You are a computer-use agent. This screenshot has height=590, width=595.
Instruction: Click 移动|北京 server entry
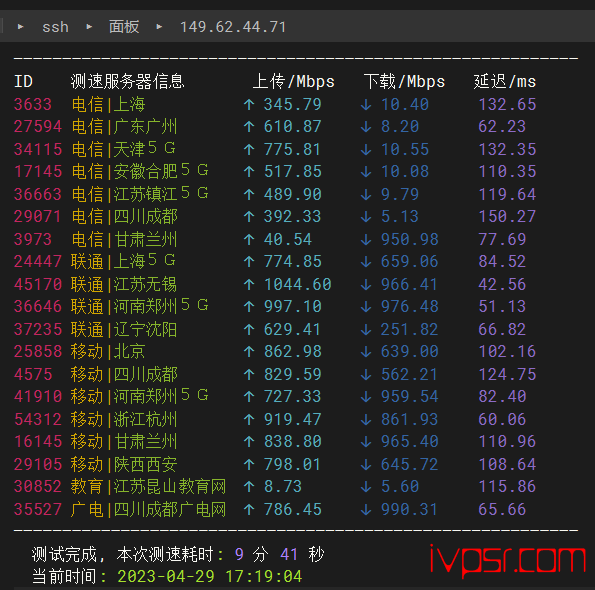pos(108,351)
